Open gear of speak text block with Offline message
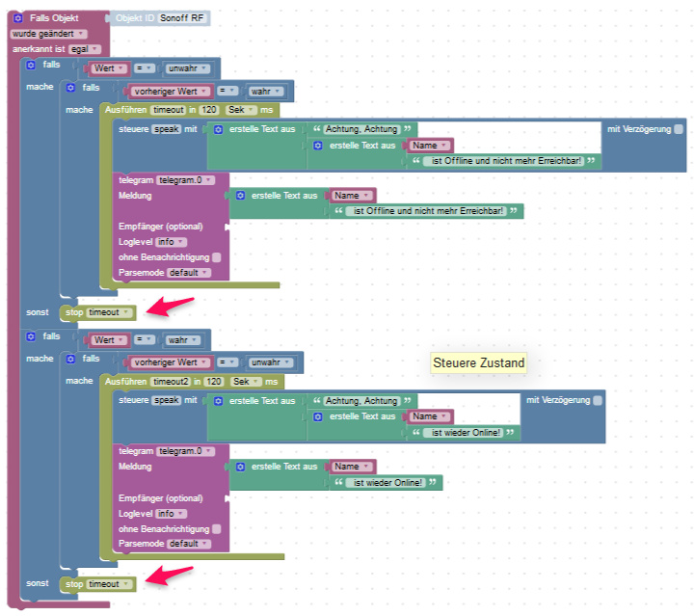 [218, 130]
